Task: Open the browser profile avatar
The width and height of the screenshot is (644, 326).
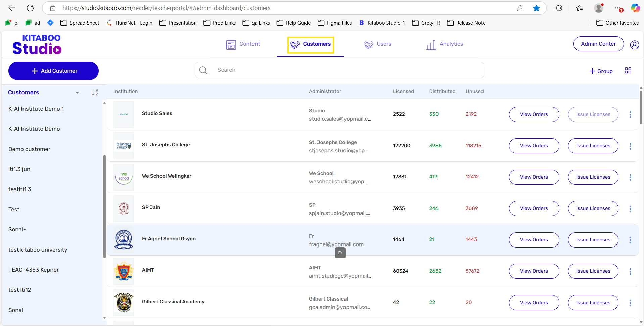Action: coord(599,8)
